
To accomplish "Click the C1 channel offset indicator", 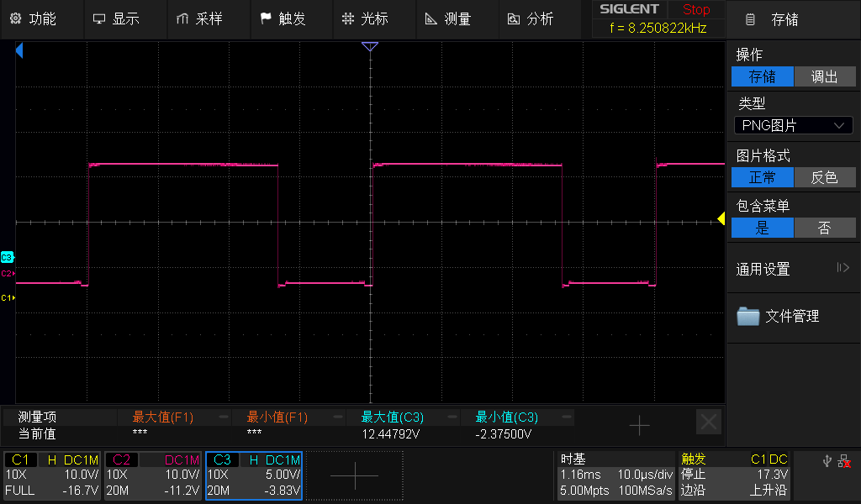I will pyautogui.click(x=7, y=298).
